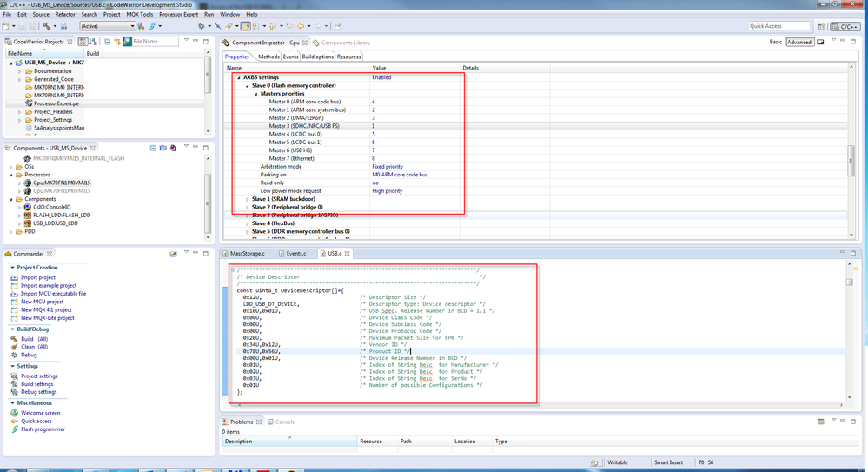Viewport: 868px width, 472px height.
Task: Toggle Advanced view mode in Component Inspector
Action: [798, 42]
